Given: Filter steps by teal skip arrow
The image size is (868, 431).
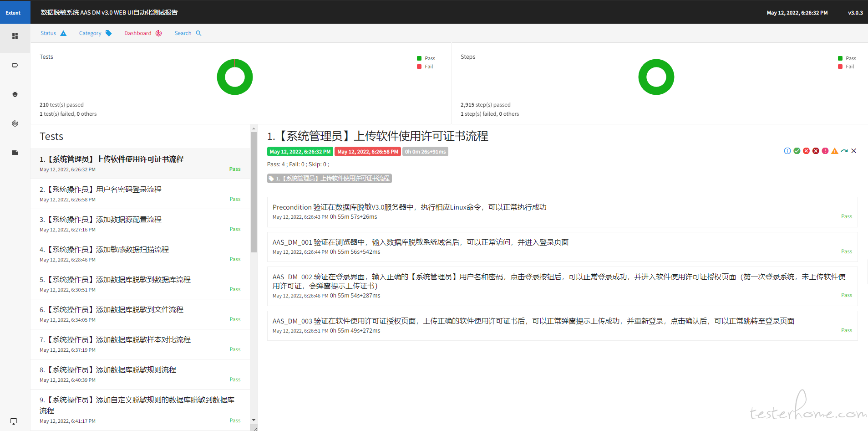Looking at the screenshot, I should [844, 151].
